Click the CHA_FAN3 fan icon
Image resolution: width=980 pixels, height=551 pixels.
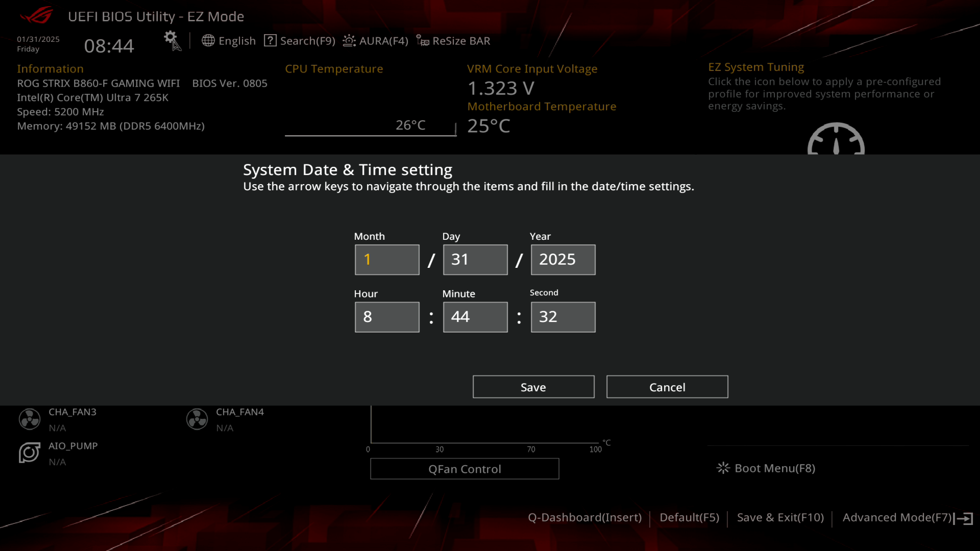30,419
